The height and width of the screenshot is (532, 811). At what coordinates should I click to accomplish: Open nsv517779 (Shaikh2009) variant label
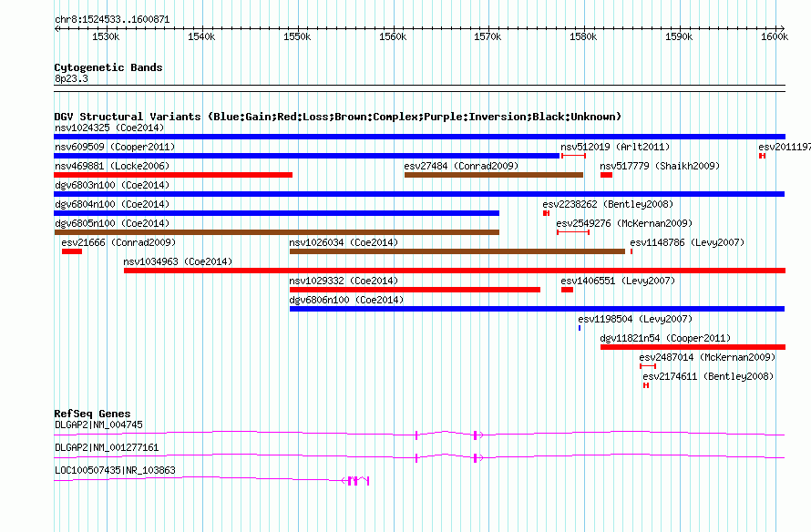click(660, 166)
